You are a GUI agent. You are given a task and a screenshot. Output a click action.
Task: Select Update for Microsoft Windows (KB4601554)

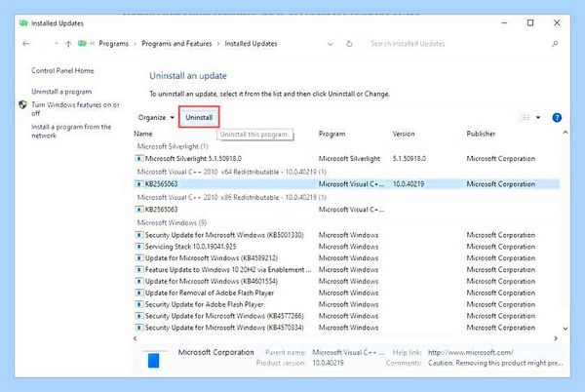346,281
